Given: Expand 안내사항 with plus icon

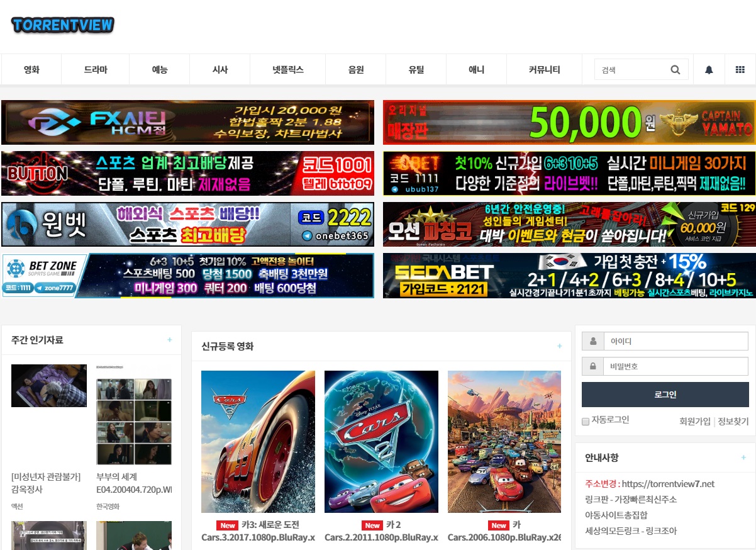Looking at the screenshot, I should pos(743,457).
